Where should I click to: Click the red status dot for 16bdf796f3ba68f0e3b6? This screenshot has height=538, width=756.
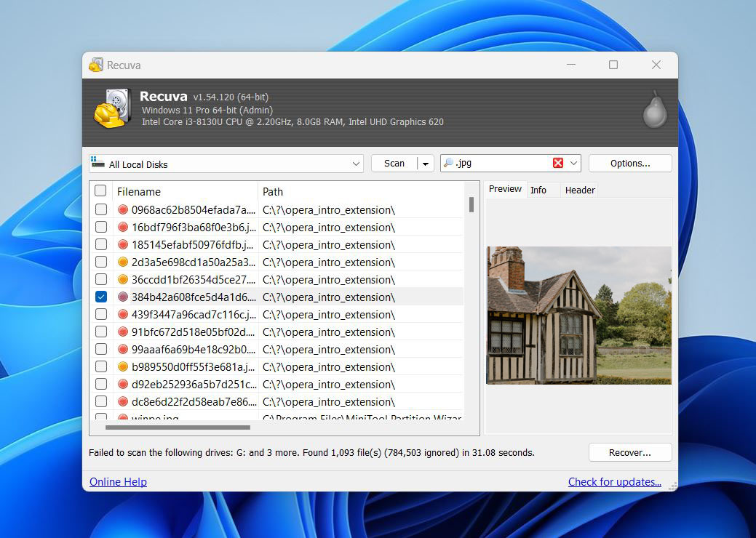click(123, 227)
